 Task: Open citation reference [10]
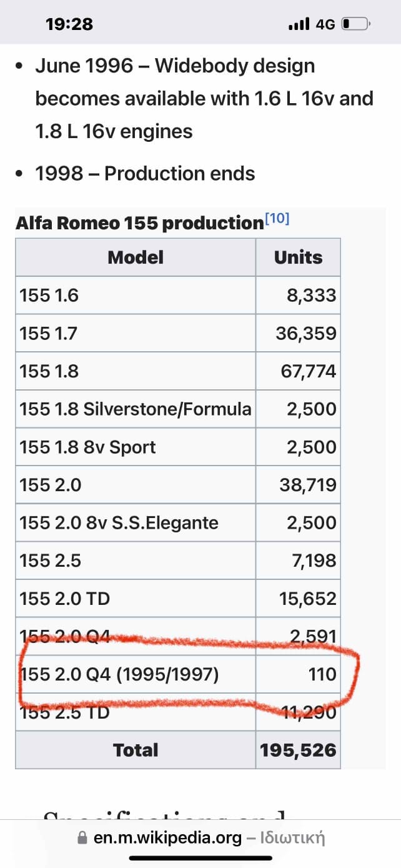(277, 219)
